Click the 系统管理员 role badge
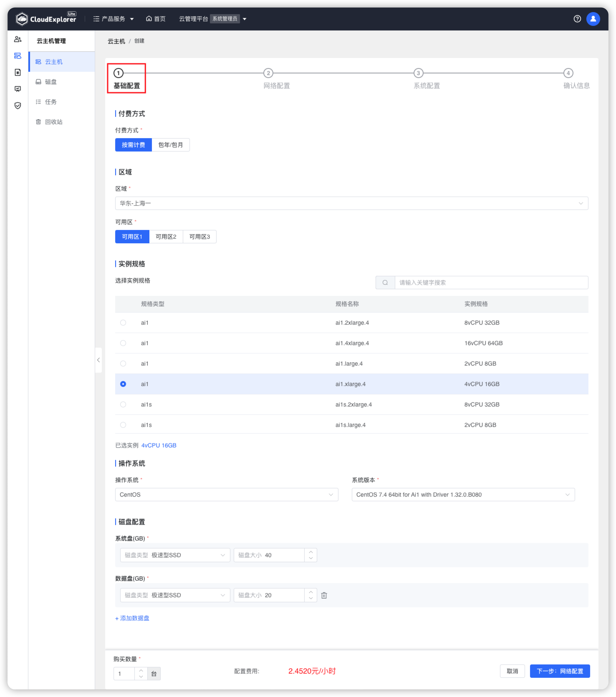This screenshot has width=616, height=697. [225, 19]
